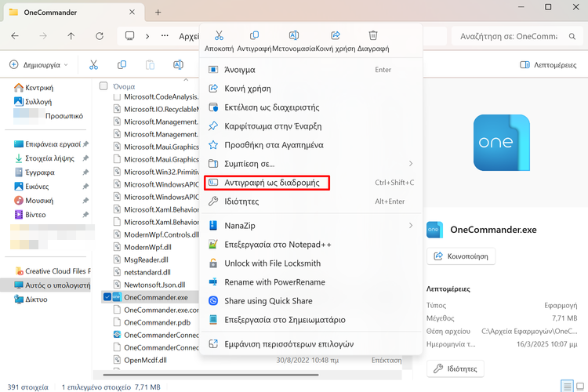Toggle the select-all checkbox near Όνομα
588x392 pixels.
tap(103, 86)
